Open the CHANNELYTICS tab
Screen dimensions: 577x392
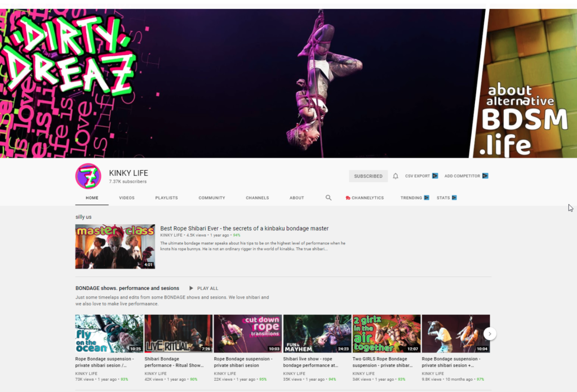pyautogui.click(x=365, y=198)
